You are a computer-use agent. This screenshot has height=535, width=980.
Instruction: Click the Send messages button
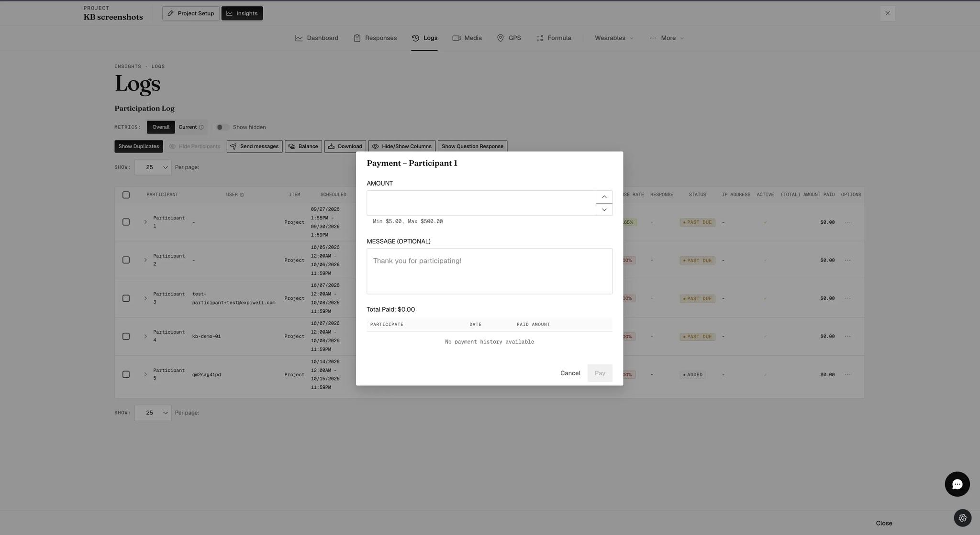255,147
